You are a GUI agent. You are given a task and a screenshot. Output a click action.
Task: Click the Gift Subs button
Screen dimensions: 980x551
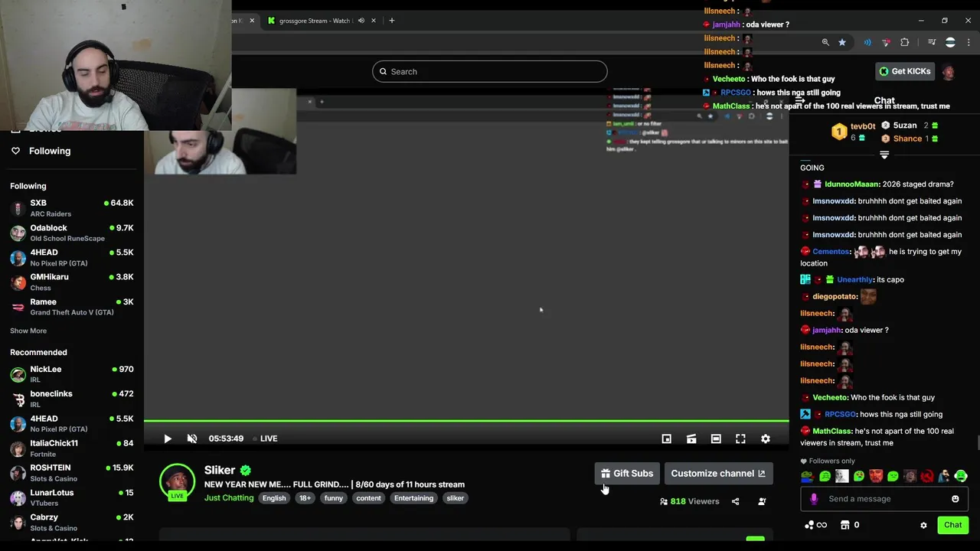pos(627,473)
